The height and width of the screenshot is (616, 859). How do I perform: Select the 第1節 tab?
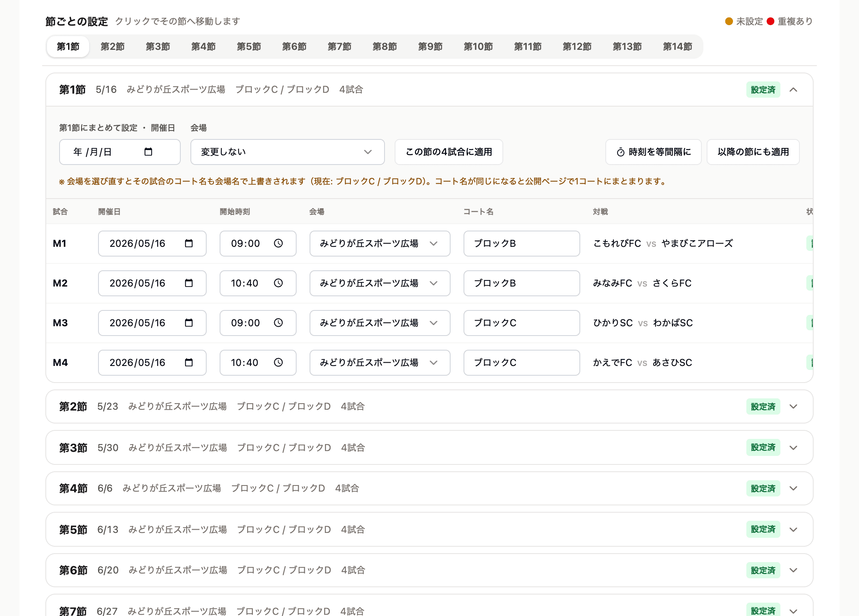coord(68,47)
